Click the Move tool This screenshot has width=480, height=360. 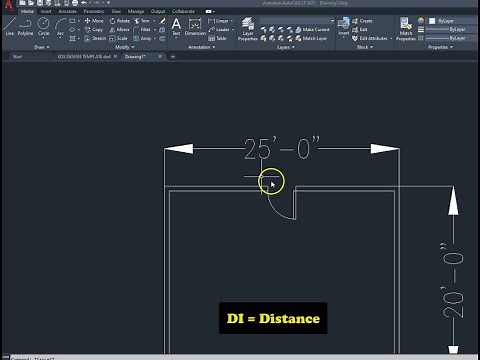(x=94, y=21)
